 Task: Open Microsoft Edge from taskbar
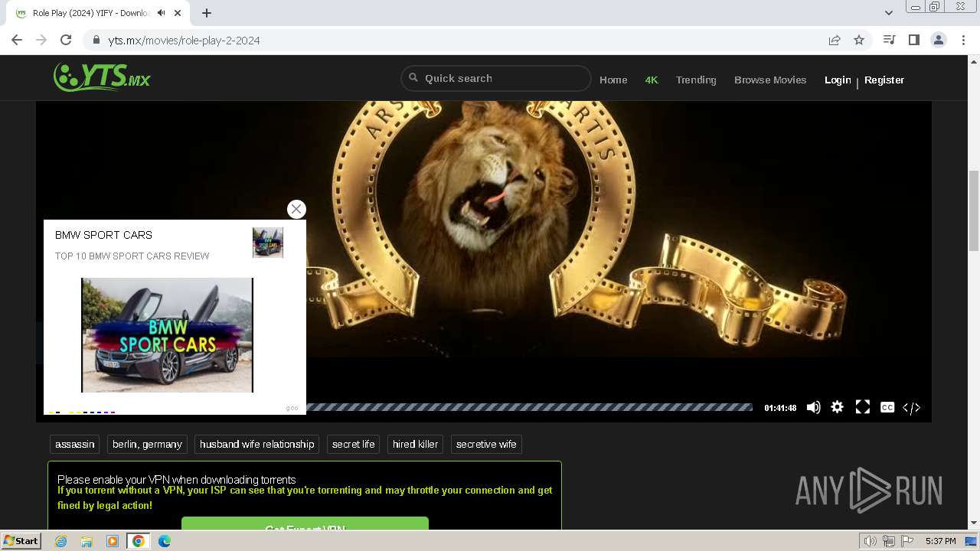165,541
